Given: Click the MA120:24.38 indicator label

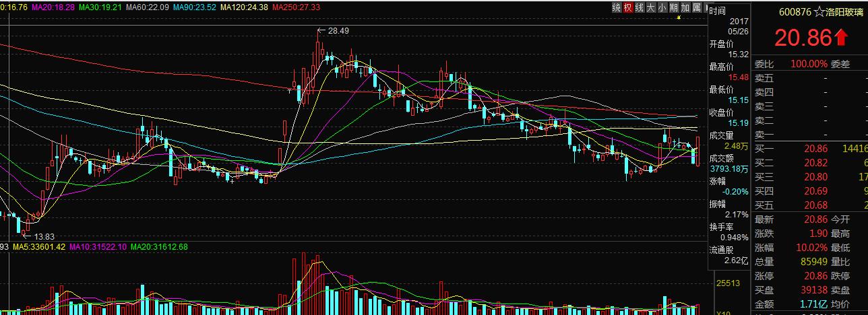Looking at the screenshot, I should [x=244, y=7].
